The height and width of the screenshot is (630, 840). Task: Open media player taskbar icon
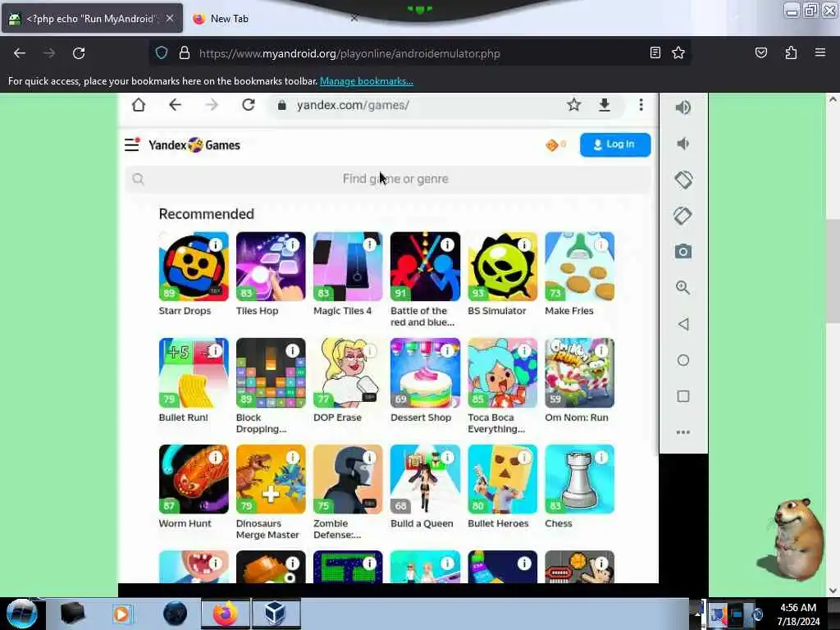pyautogui.click(x=121, y=614)
